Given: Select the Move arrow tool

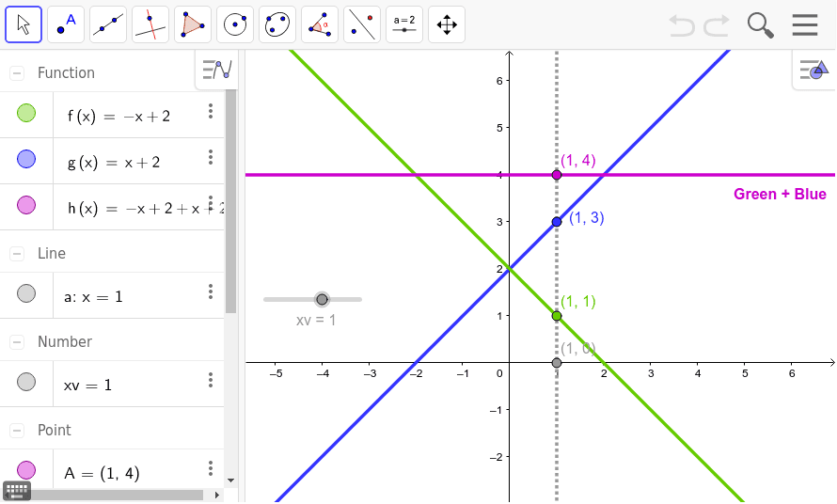Looking at the screenshot, I should (x=24, y=24).
